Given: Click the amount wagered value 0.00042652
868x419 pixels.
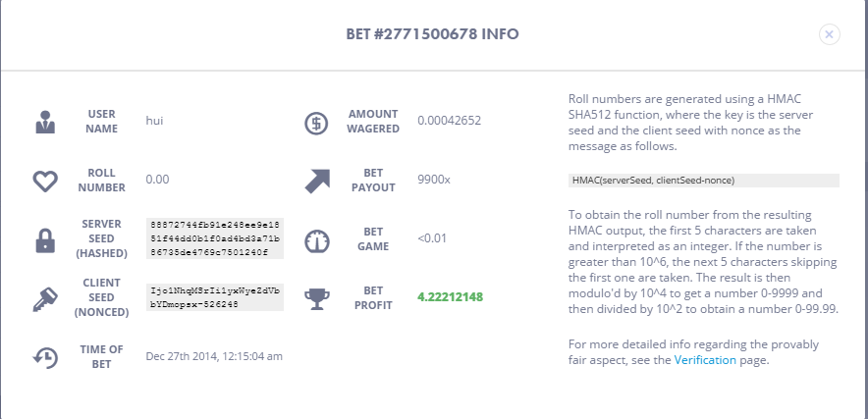Looking at the screenshot, I should pyautogui.click(x=450, y=121).
